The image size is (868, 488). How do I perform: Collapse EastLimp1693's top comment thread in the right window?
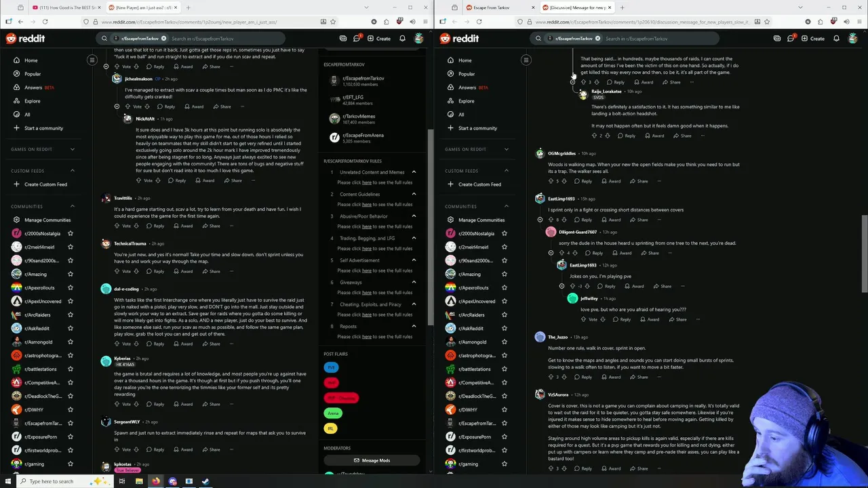[x=540, y=220]
